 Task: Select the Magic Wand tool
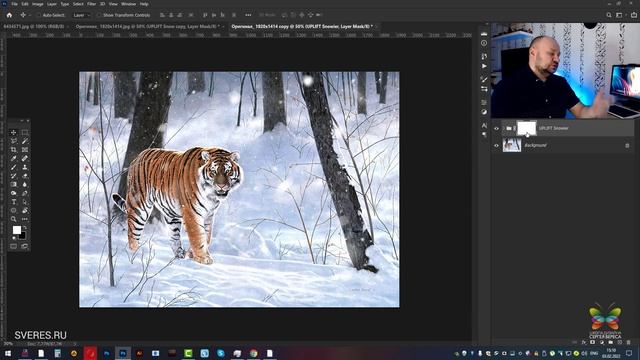pyautogui.click(x=24, y=141)
